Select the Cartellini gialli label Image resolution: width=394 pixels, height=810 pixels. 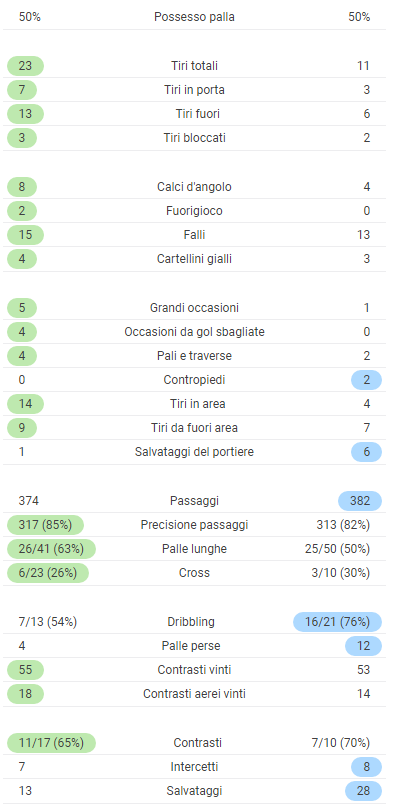click(194, 259)
